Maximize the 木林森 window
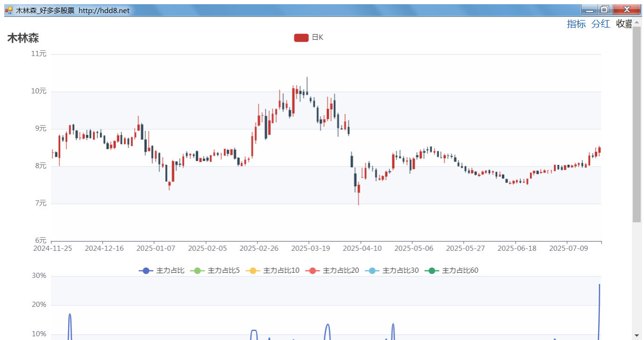Viewport: 644px width, 340px height. point(604,10)
